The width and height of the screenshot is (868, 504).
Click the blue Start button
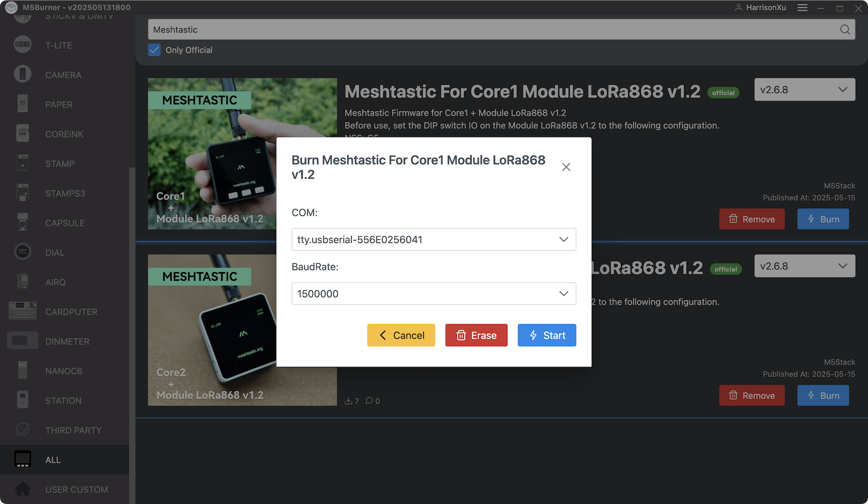pos(547,335)
